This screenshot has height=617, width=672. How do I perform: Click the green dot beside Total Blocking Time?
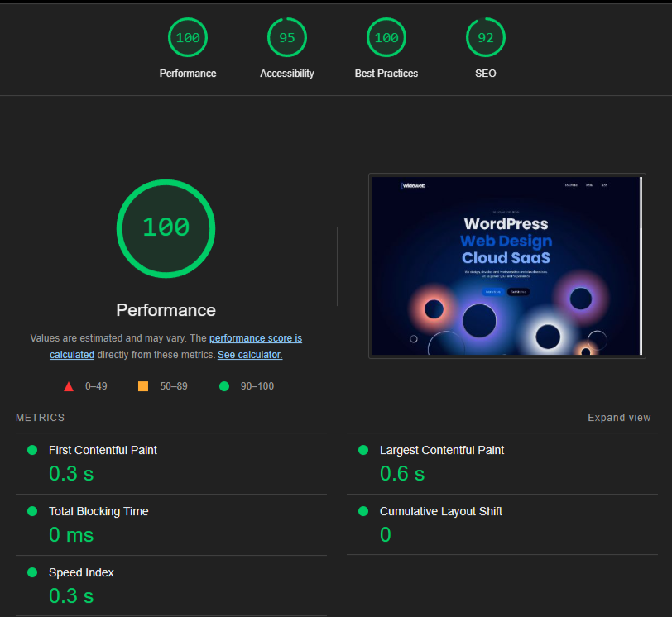point(32,511)
